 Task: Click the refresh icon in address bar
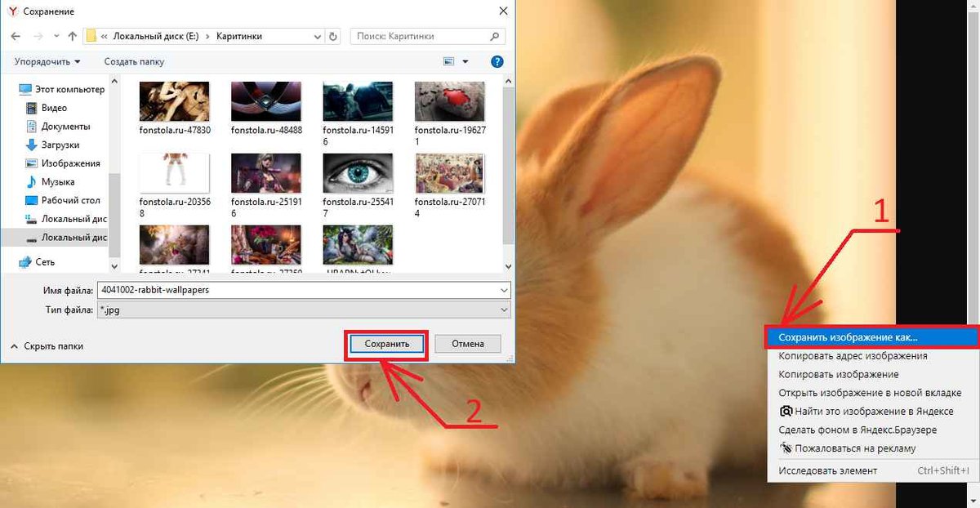[x=332, y=37]
